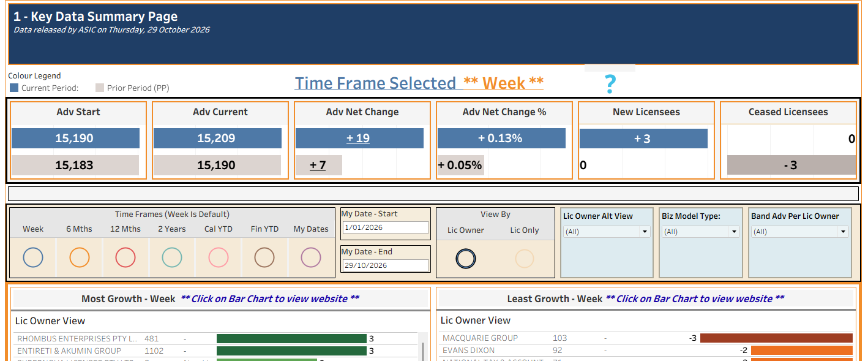Switch to the 2 Years time frame circle
Image resolution: width=868 pixels, height=361 pixels.
point(172,257)
